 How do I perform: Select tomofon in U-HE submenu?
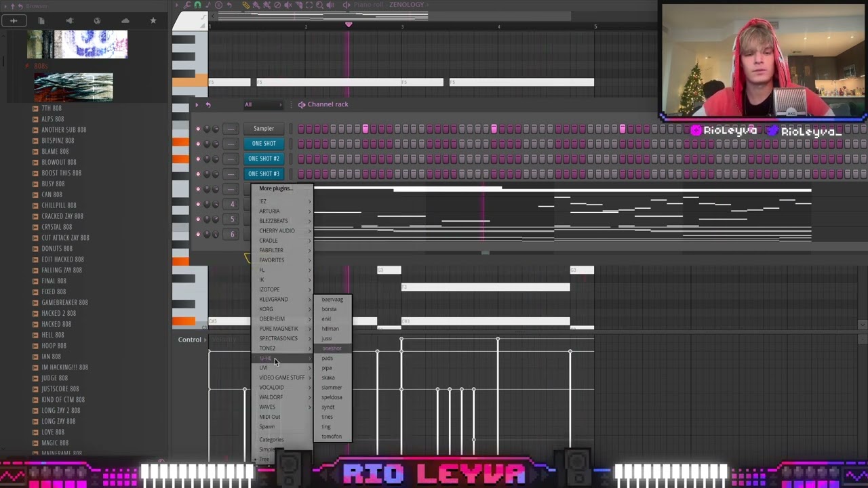tap(332, 436)
